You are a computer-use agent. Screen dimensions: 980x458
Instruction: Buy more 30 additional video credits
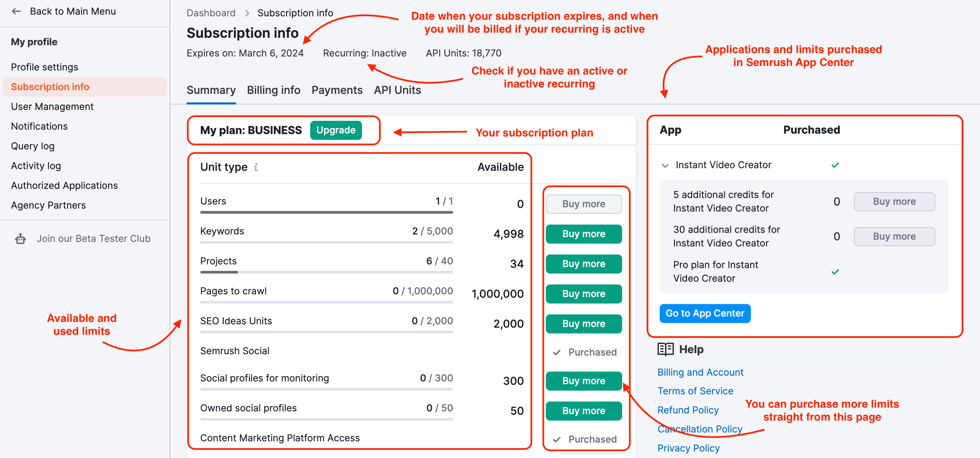(x=894, y=236)
